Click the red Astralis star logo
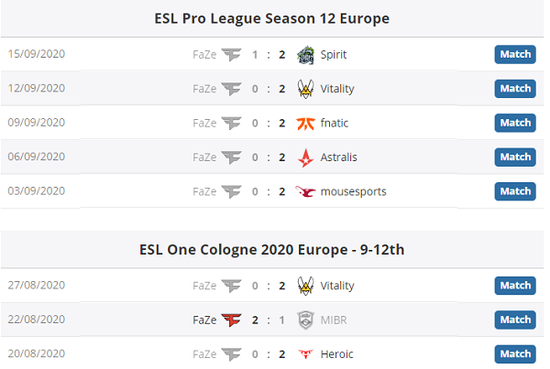Viewport: 550px width, 369px height. (x=306, y=157)
